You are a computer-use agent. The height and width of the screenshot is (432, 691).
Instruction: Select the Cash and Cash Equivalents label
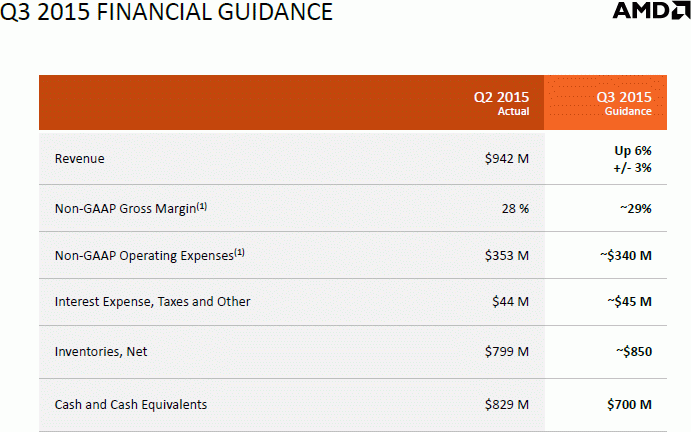[131, 405]
